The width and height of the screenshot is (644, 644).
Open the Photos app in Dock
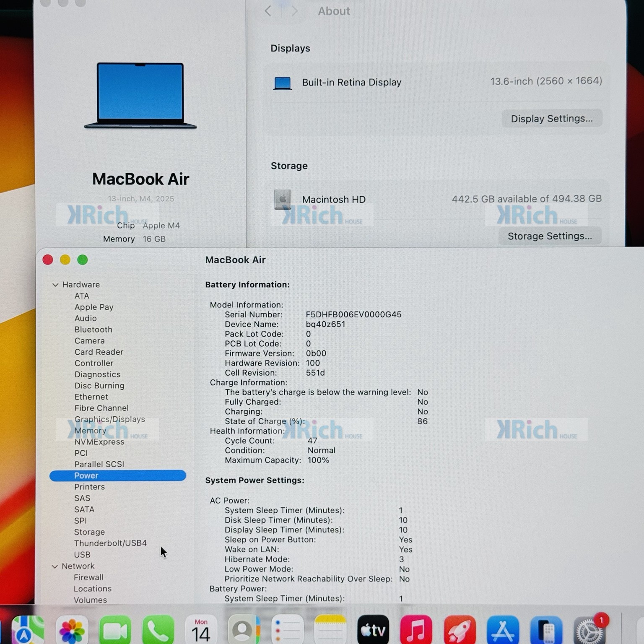tap(72, 629)
